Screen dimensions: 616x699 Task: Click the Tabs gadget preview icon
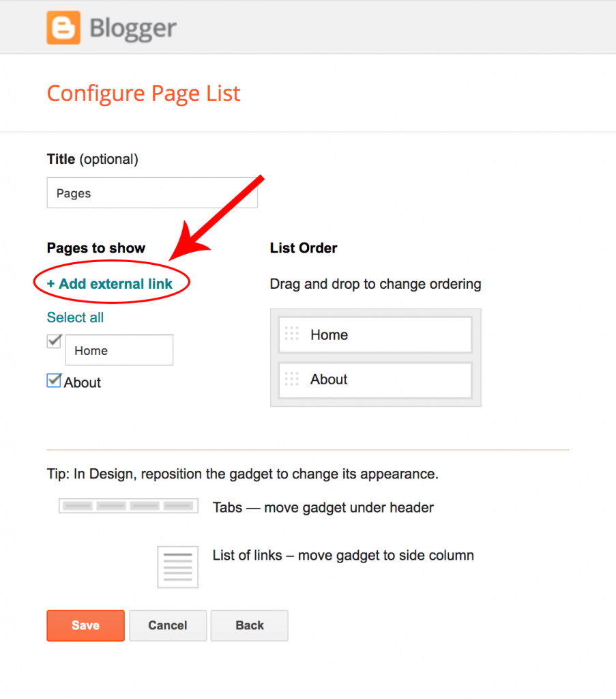[x=128, y=507]
